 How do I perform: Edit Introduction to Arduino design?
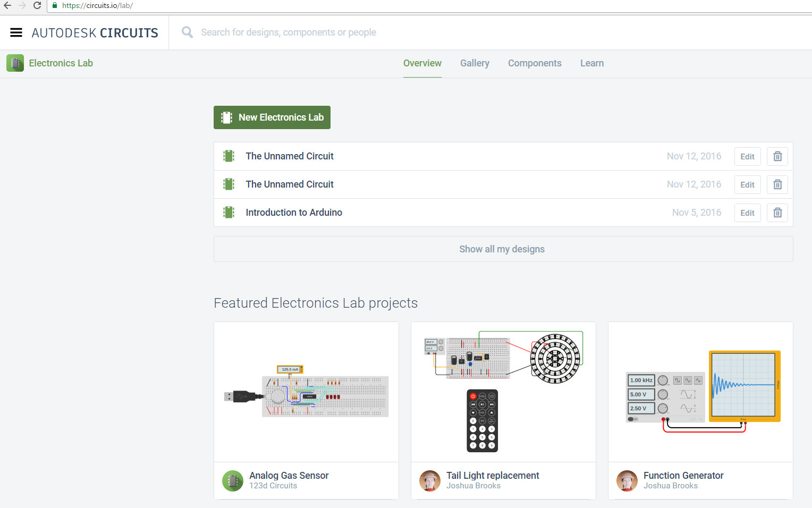point(747,213)
